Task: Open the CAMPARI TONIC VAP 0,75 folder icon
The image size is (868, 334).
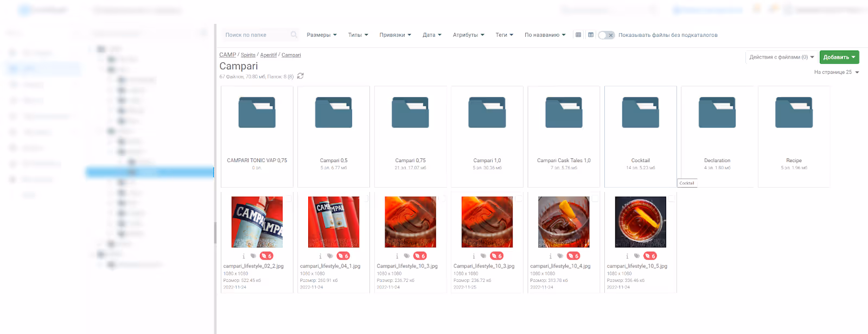Action: [x=257, y=112]
